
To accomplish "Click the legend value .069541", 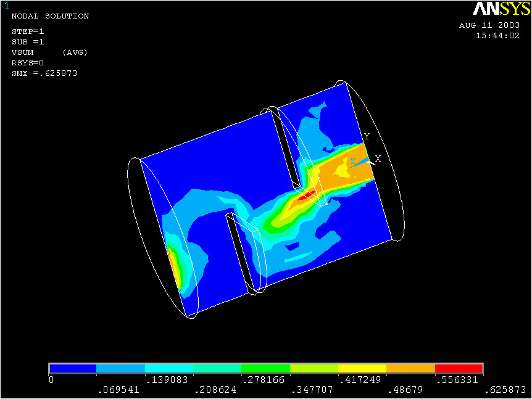I will [118, 390].
